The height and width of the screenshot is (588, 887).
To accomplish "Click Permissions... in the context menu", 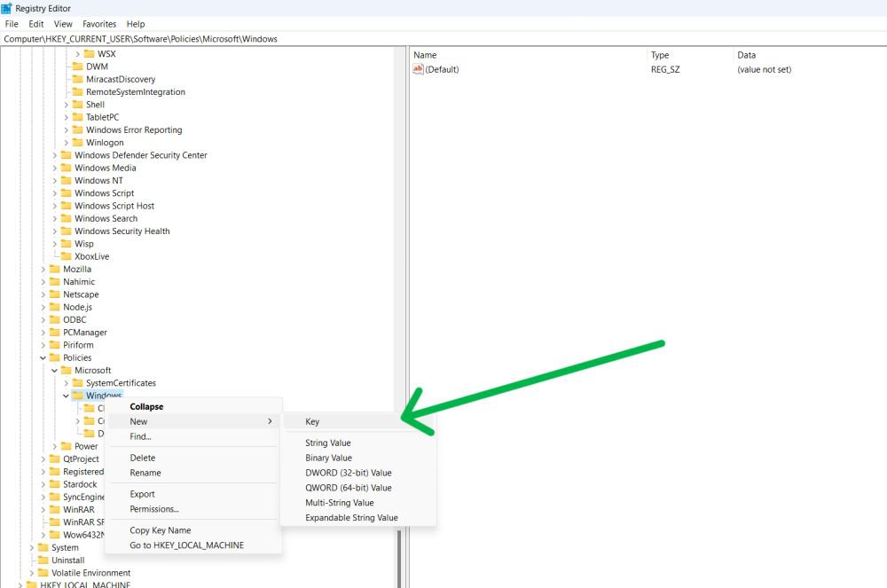I will [192, 509].
